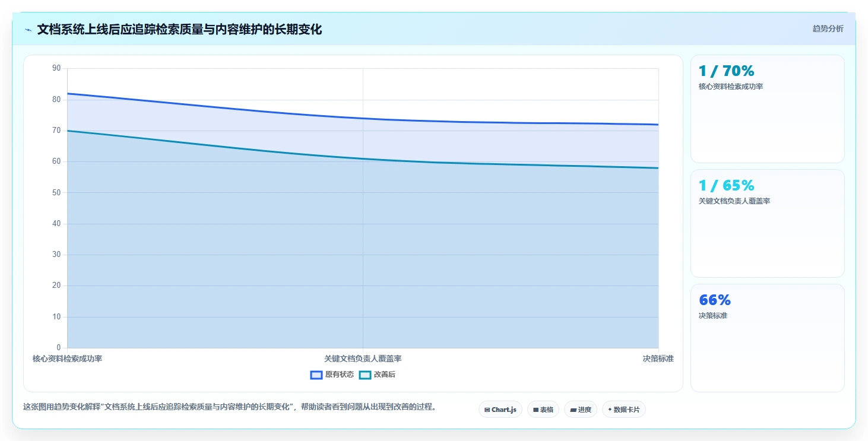Click the x-axis label 关键文档负责人覆盖率
The height and width of the screenshot is (441, 868).
tap(363, 359)
